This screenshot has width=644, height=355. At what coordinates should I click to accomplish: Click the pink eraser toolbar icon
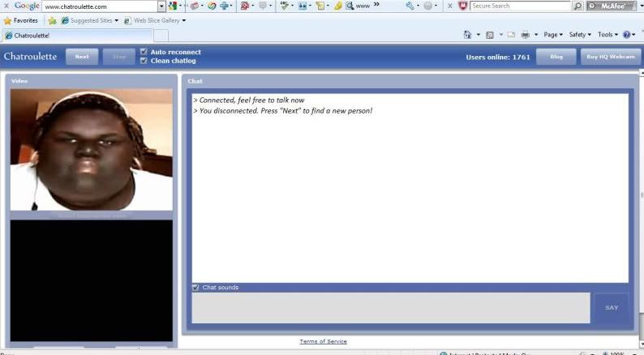tap(195, 6)
